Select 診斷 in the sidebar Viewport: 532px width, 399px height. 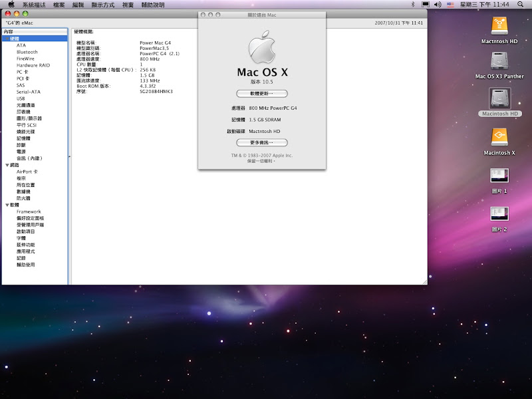coord(21,145)
